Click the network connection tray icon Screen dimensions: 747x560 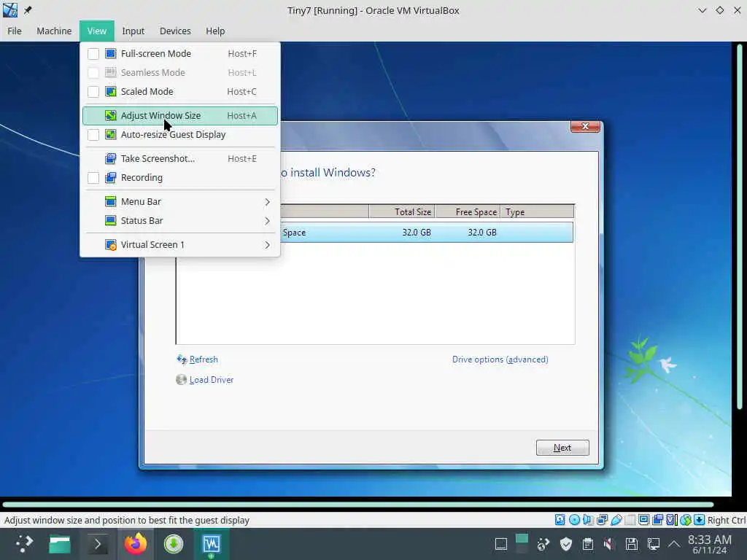tap(654, 544)
